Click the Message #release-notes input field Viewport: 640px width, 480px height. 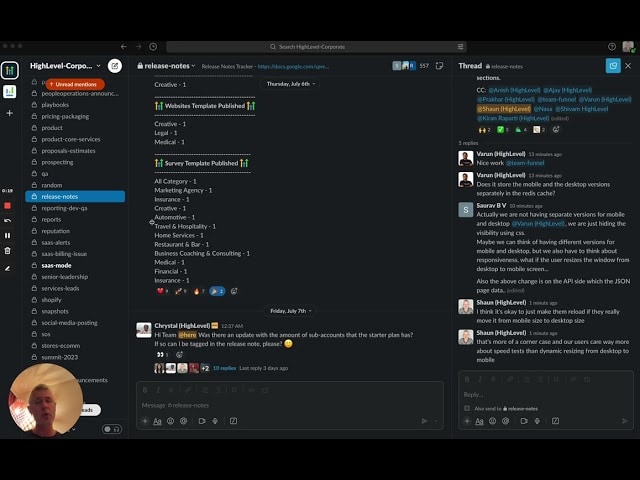click(x=280, y=405)
